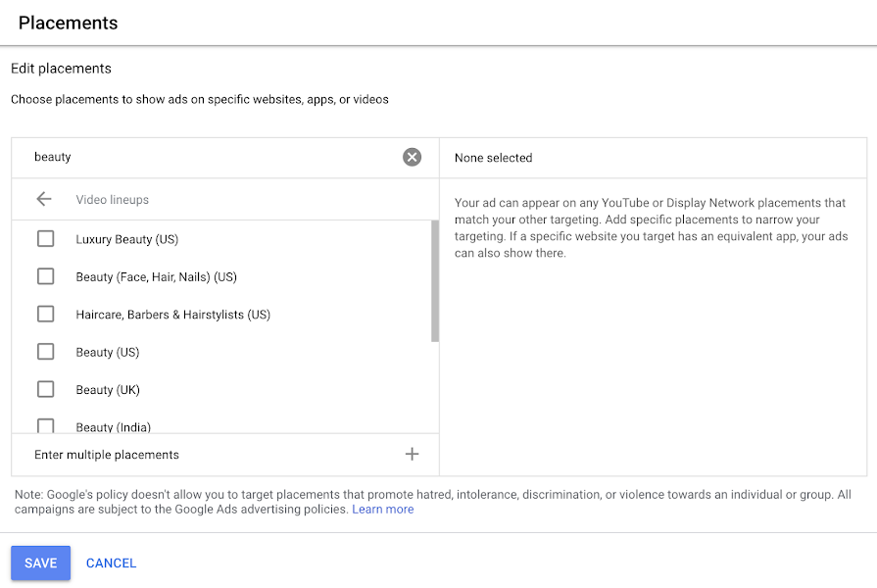Click the CANCEL button
This screenshot has height=588, width=877.
pyautogui.click(x=111, y=563)
